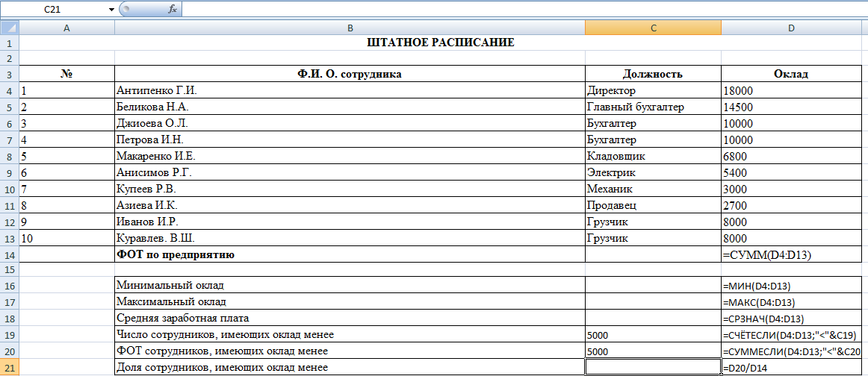Select cell with Макаренко И.Е.

click(x=350, y=157)
